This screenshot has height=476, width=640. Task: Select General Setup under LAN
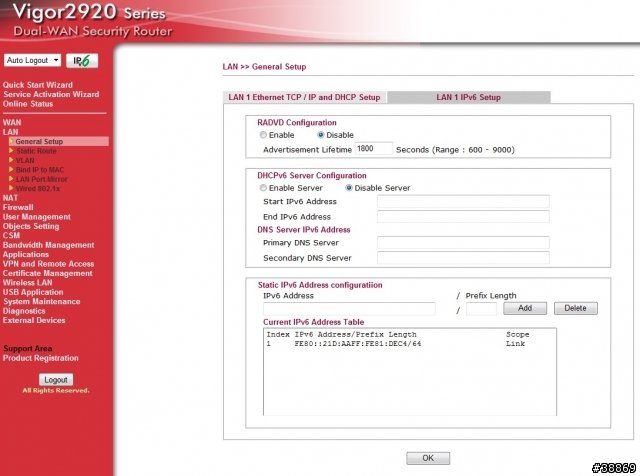[39, 142]
